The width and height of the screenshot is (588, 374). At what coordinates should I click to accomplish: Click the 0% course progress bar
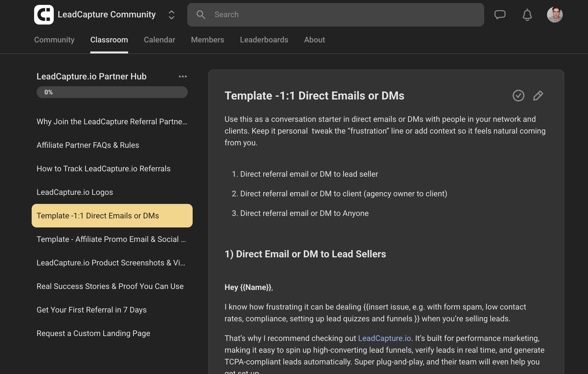(112, 92)
